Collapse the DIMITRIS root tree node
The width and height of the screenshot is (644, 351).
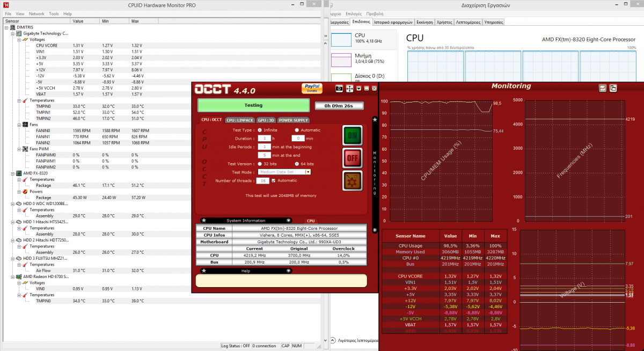tap(6, 27)
